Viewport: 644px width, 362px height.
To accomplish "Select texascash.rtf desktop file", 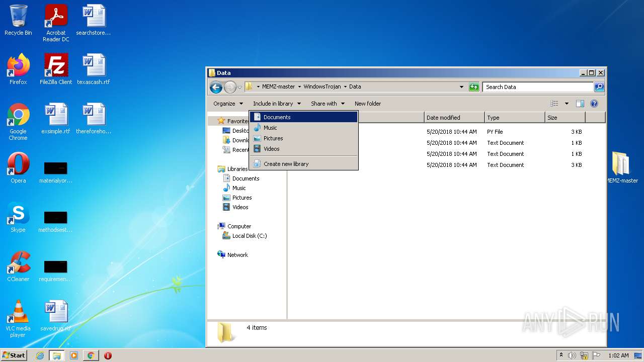I will click(x=94, y=69).
